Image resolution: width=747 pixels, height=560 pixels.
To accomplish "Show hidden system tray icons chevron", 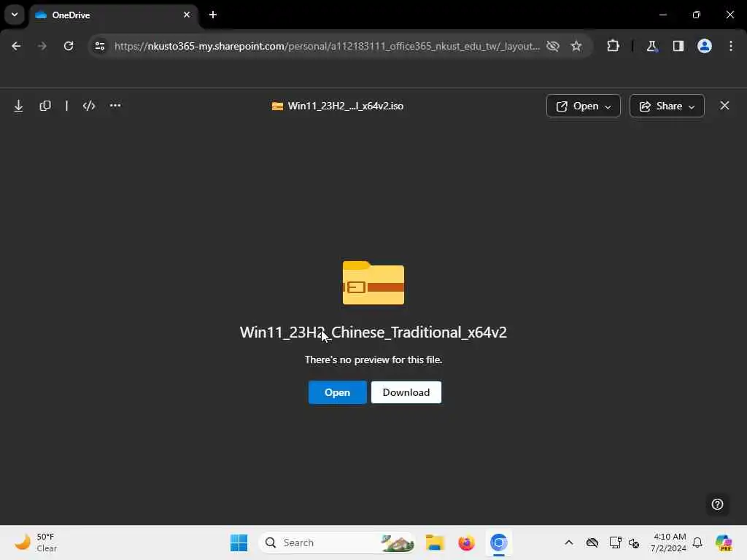I will [x=569, y=542].
